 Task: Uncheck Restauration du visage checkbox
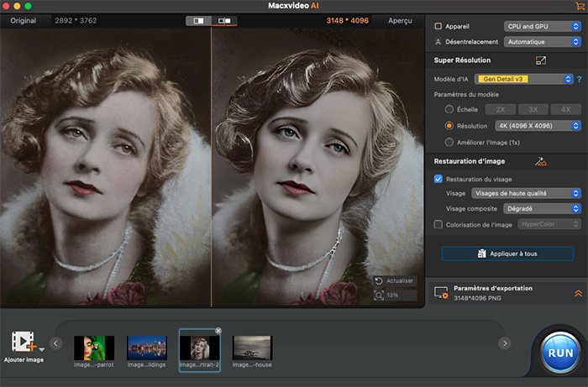(438, 179)
